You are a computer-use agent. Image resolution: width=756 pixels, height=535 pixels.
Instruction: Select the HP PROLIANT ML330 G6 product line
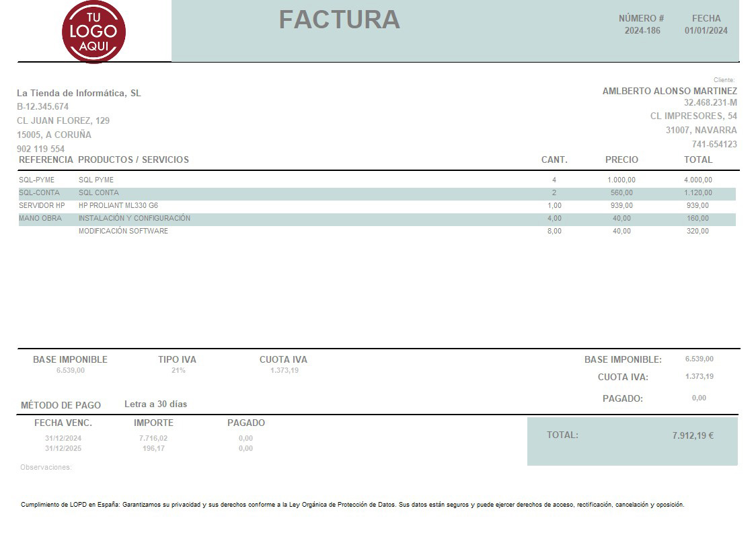coord(118,205)
